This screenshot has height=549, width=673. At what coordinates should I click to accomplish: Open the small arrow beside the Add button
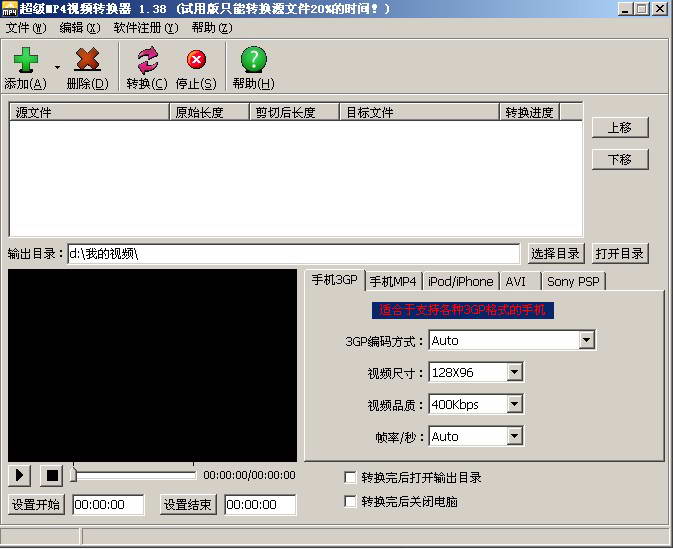(57, 68)
